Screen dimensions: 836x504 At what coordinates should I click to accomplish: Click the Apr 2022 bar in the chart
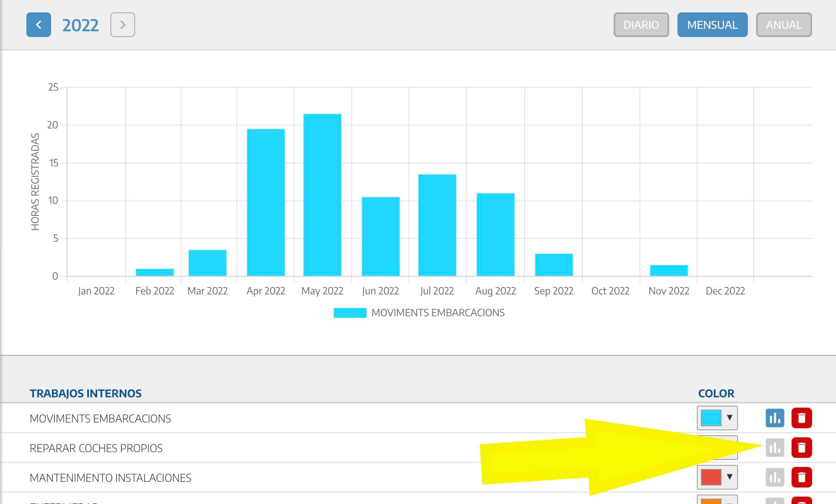coord(266,203)
